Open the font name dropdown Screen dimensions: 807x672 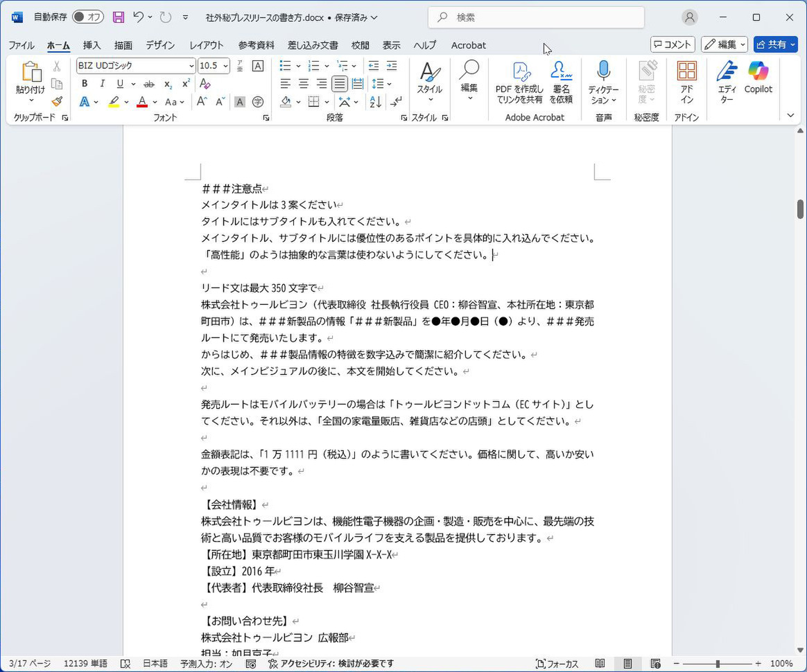coord(191,66)
